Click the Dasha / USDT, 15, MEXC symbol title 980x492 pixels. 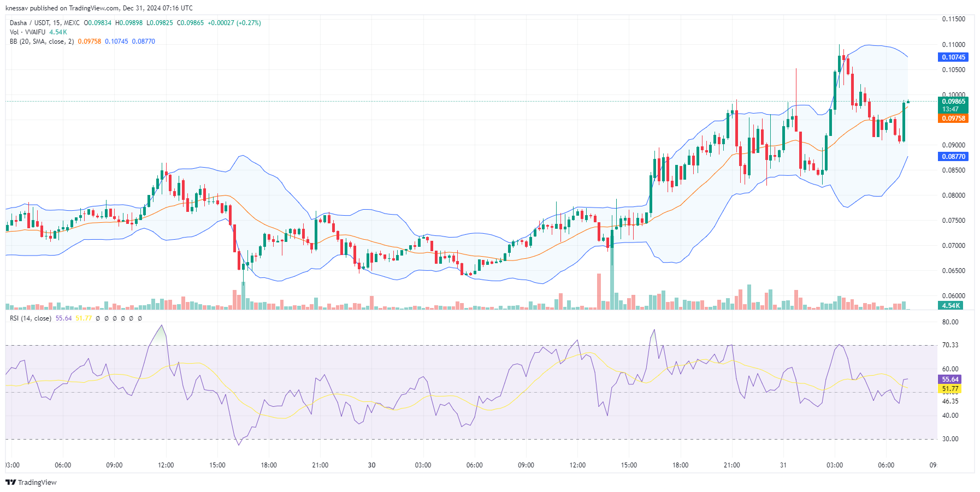45,23
